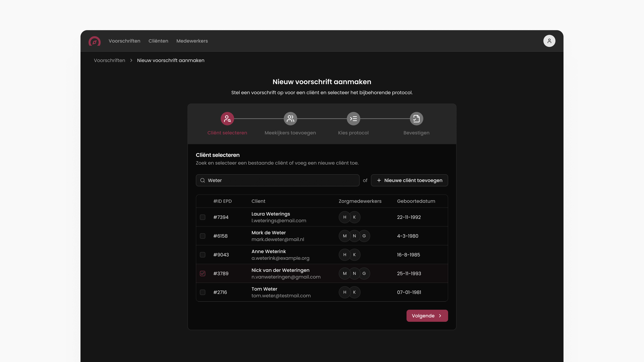The image size is (644, 362).
Task: Click ID #3789
Action: pos(221,273)
